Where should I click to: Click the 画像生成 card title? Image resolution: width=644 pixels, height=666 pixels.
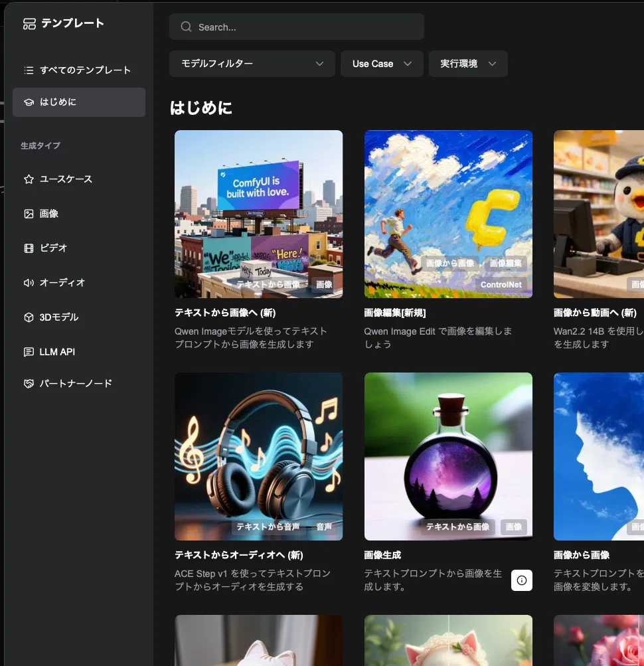pyautogui.click(x=382, y=555)
